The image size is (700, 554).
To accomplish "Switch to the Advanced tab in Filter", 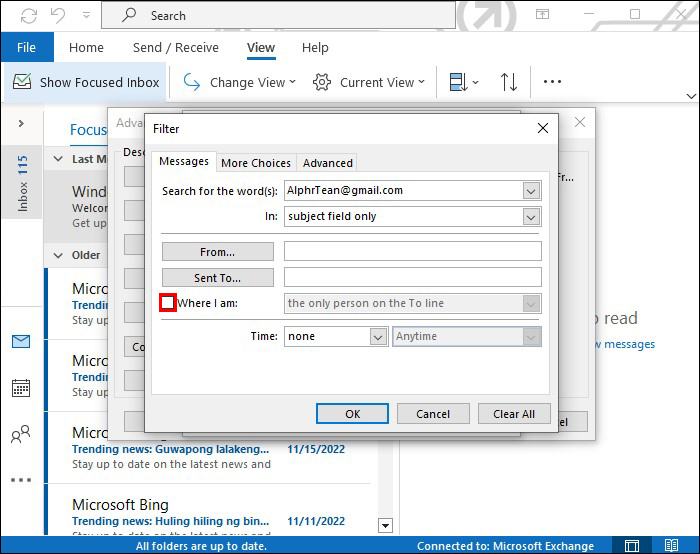I will point(328,163).
